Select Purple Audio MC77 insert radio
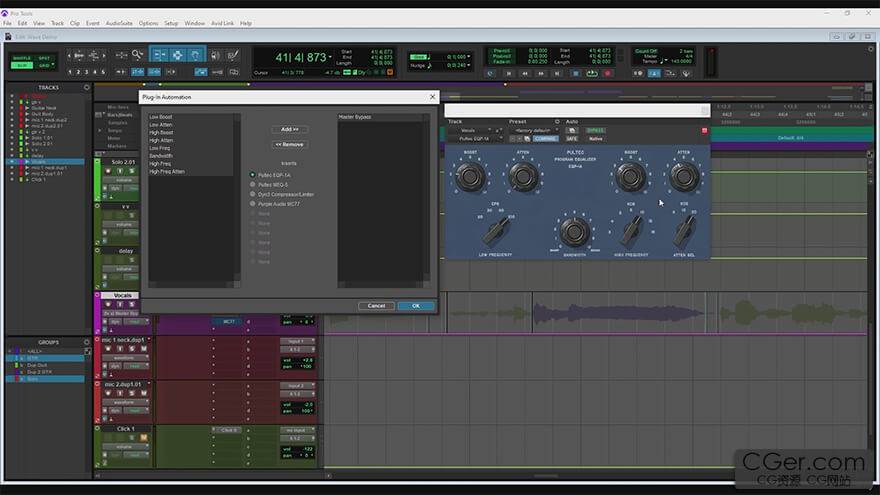 tap(253, 204)
